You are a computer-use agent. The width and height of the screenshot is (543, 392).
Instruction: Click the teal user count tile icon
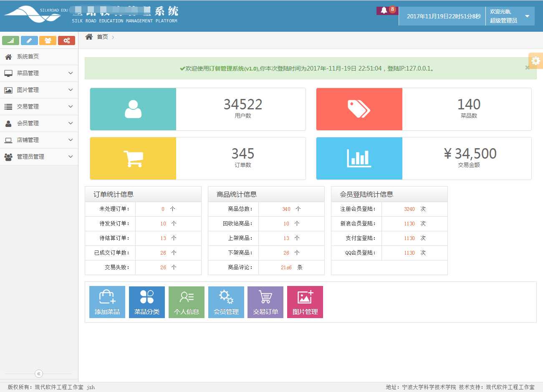coord(133,109)
